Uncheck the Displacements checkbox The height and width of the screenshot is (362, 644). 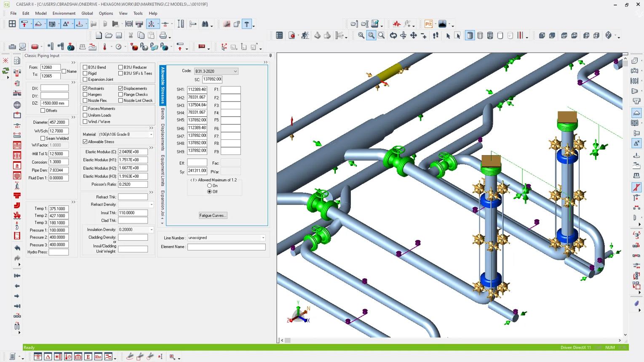click(120, 88)
